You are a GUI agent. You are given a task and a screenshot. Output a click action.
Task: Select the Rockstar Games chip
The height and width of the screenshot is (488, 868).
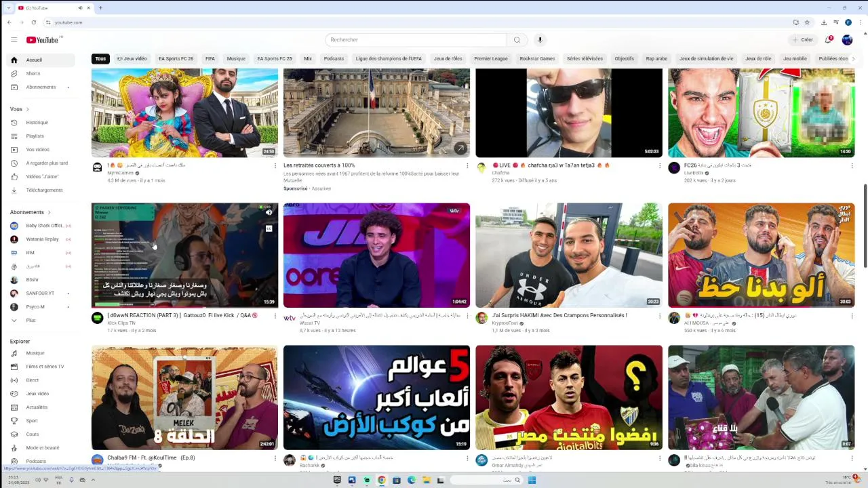coord(537,59)
